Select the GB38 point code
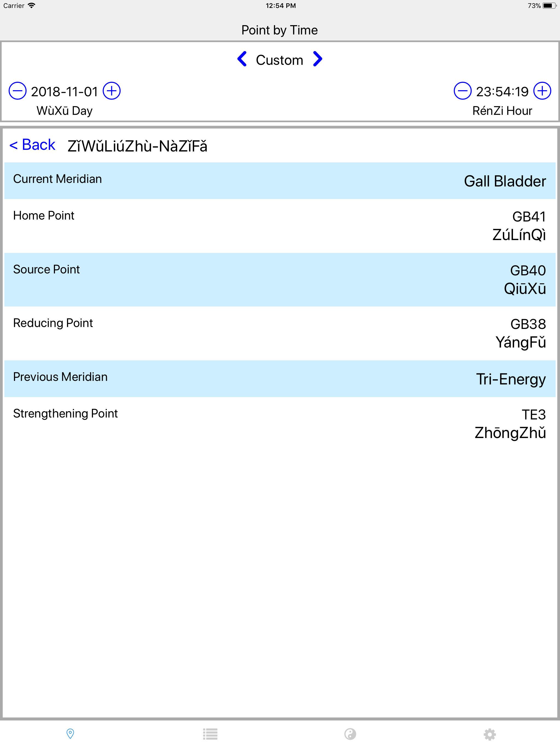 point(528,324)
